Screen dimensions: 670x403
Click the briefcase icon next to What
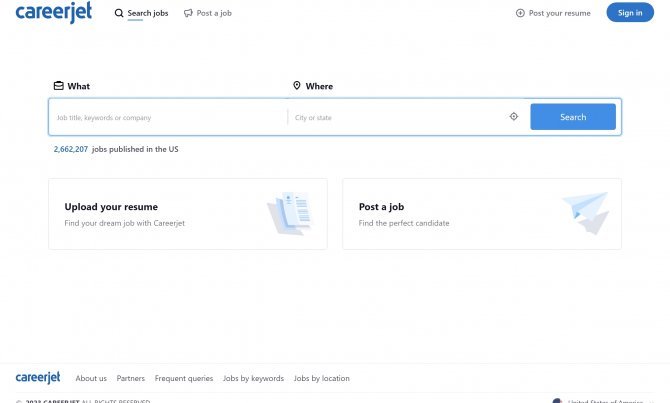(59, 86)
